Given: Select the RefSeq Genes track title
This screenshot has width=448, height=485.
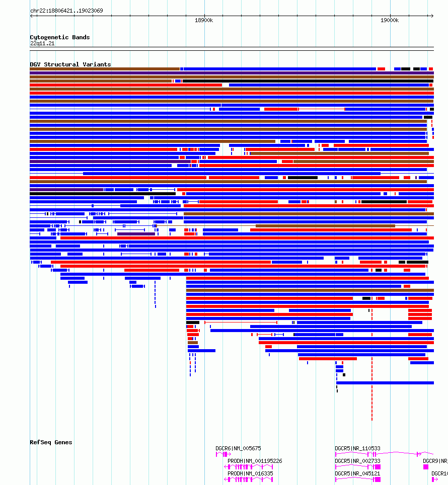Looking at the screenshot, I should click(x=51, y=442).
